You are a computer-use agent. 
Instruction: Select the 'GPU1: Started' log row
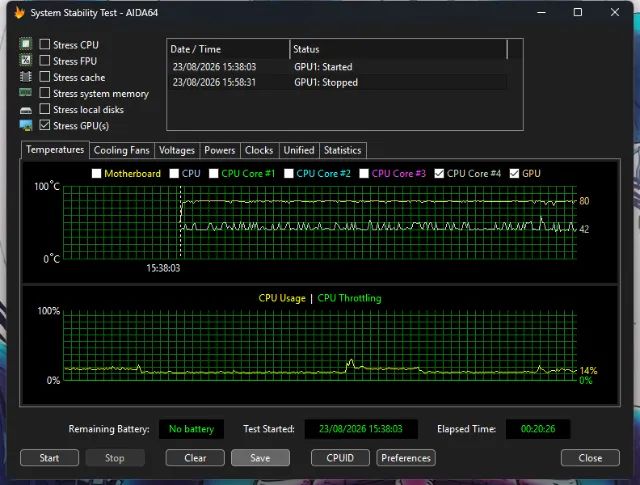(x=338, y=67)
